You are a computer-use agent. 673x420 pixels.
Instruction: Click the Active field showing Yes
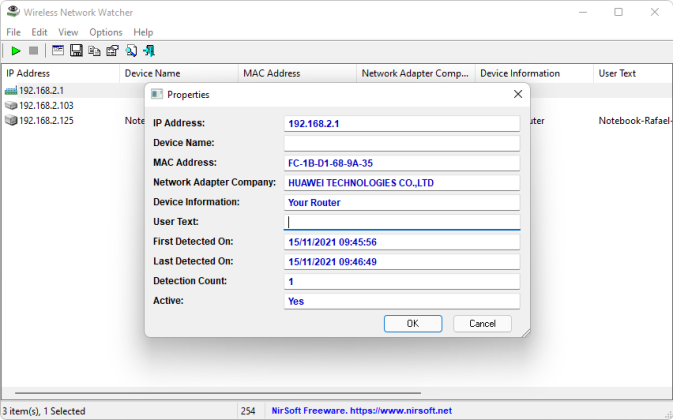pyautogui.click(x=402, y=301)
